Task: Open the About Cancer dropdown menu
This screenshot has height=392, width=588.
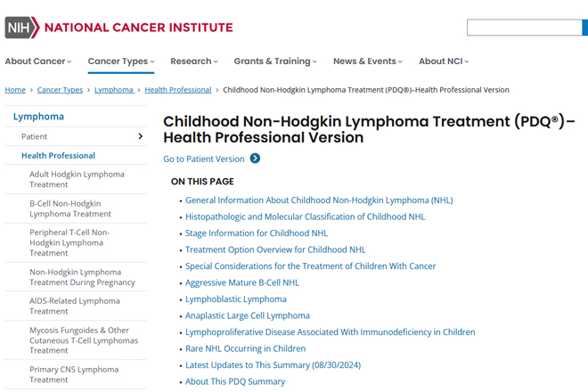Action: pos(38,61)
